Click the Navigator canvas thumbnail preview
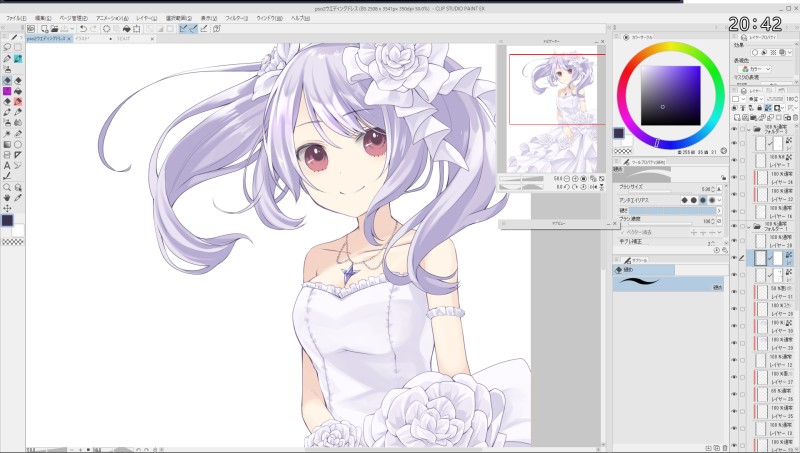800x453 pixels. click(x=553, y=110)
